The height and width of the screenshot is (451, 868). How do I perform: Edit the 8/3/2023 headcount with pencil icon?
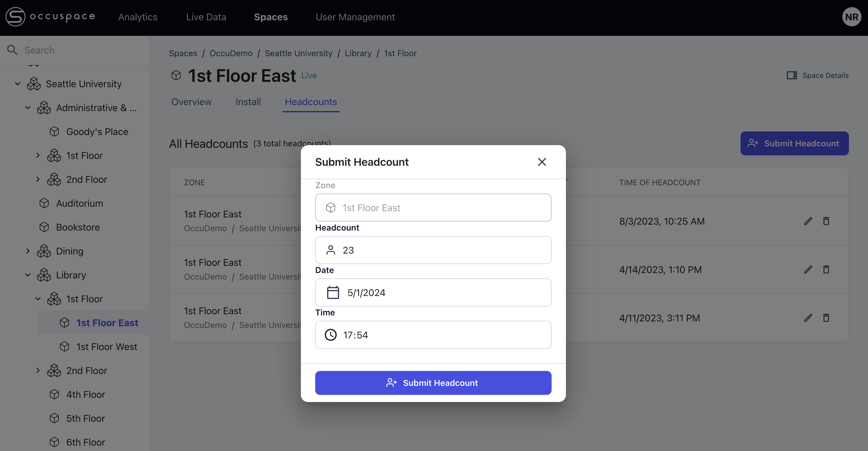[808, 221]
